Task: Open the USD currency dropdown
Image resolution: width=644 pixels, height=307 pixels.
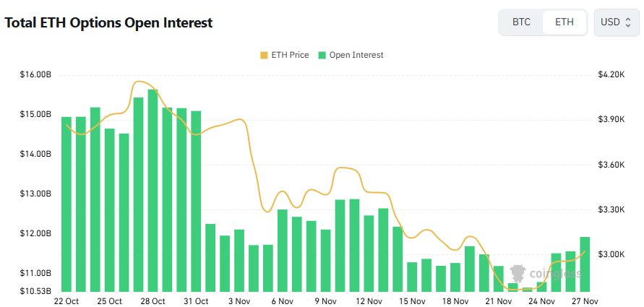Action: pyautogui.click(x=616, y=22)
